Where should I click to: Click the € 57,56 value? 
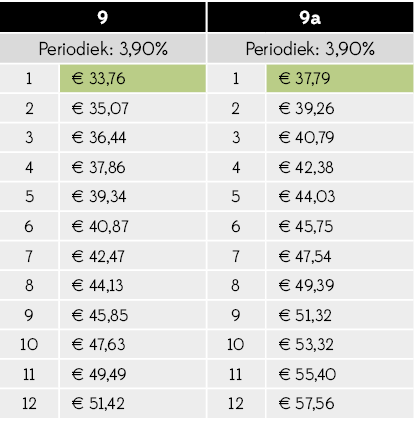(x=306, y=403)
